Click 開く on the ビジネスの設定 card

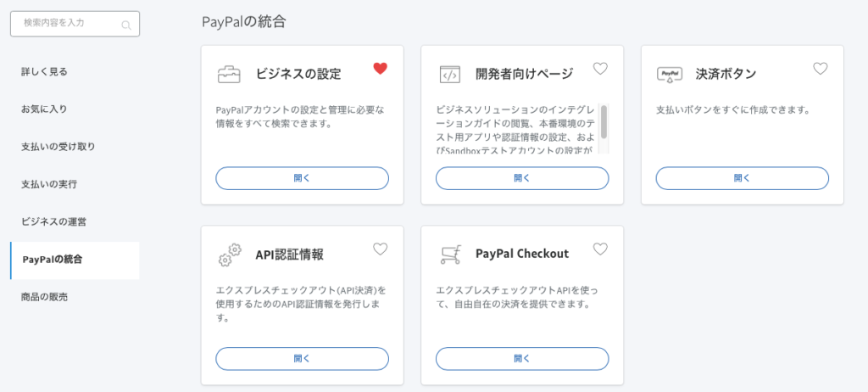[303, 178]
